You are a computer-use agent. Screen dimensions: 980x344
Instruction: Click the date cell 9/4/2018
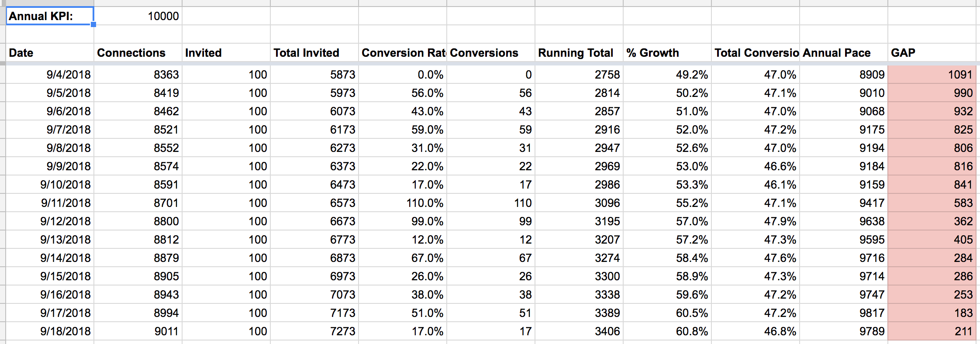(50, 75)
